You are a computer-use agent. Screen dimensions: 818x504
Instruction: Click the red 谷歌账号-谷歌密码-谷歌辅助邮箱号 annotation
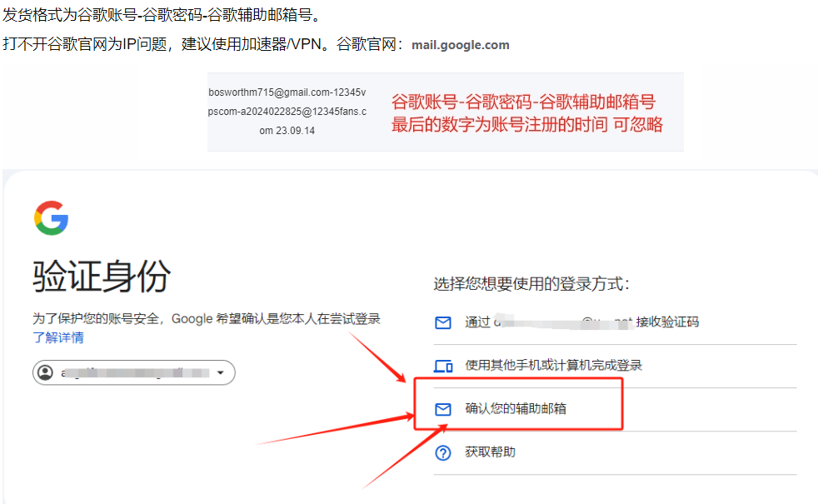(523, 102)
